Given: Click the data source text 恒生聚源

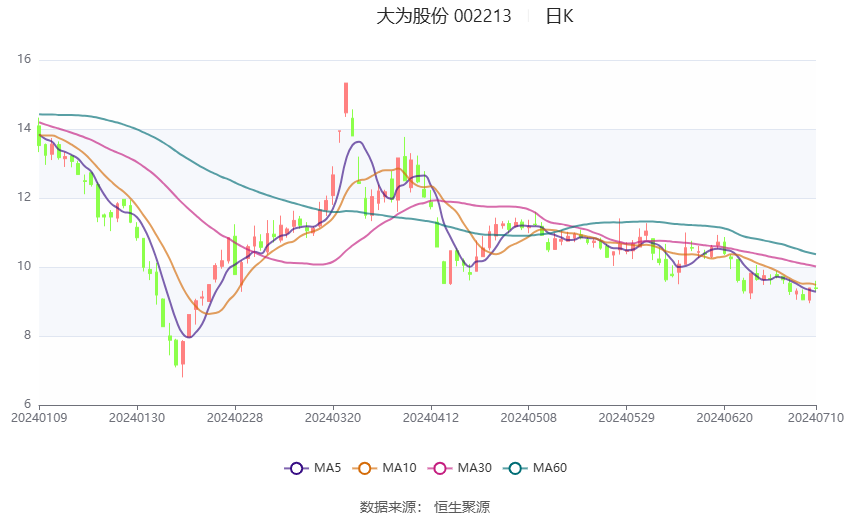Looking at the screenshot, I should pos(462,507).
